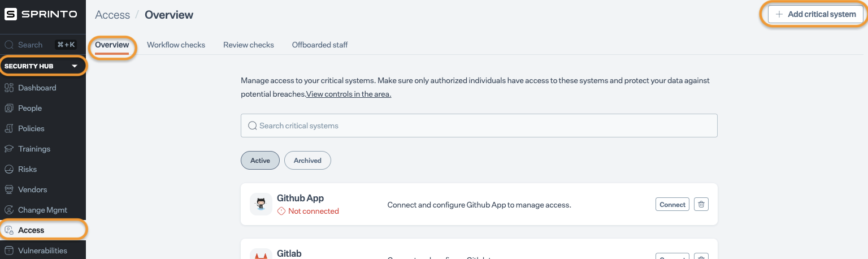Switch to the Workflow checks tab
The width and height of the screenshot is (868, 259).
coord(176,45)
